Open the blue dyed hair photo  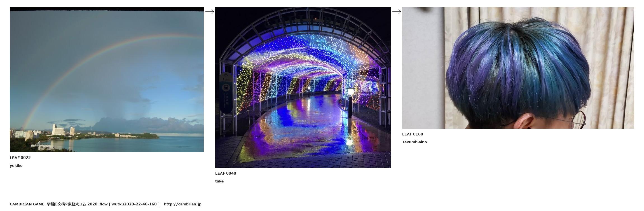(518, 68)
